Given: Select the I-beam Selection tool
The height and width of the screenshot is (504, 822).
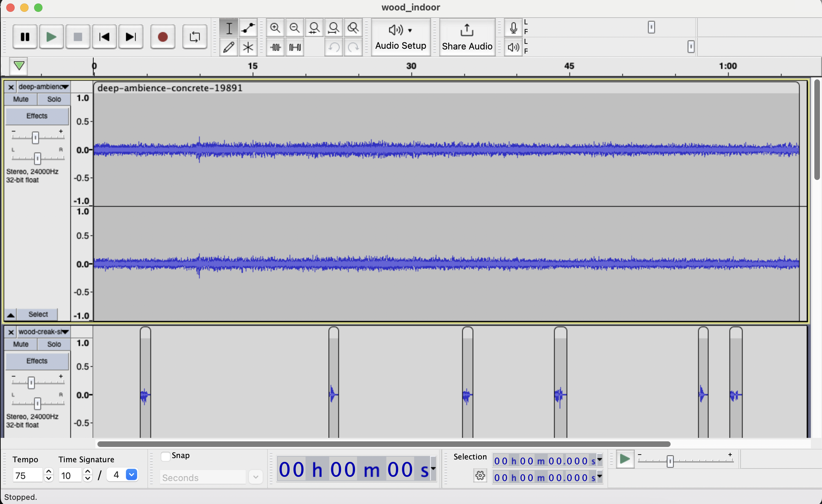Looking at the screenshot, I should 229,28.
